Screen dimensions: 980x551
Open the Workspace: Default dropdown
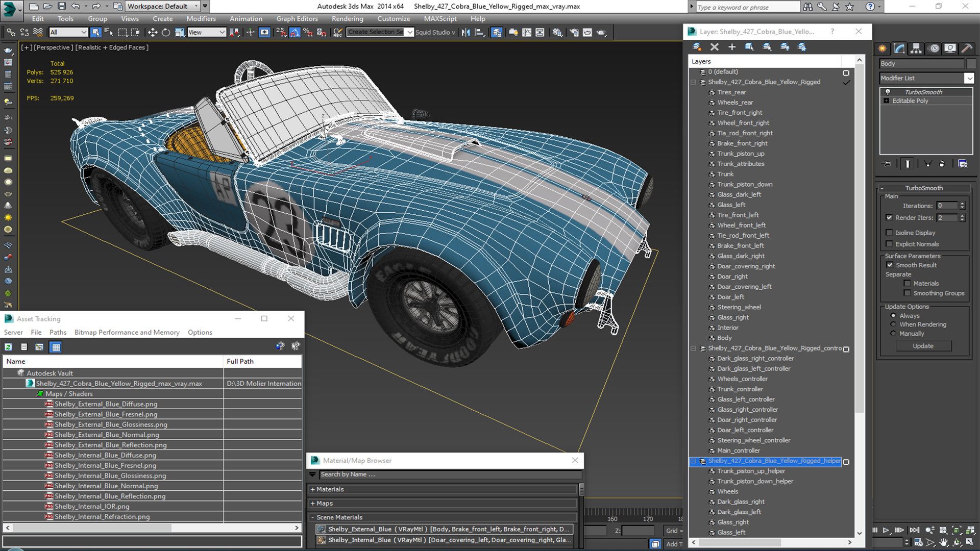tap(163, 6)
